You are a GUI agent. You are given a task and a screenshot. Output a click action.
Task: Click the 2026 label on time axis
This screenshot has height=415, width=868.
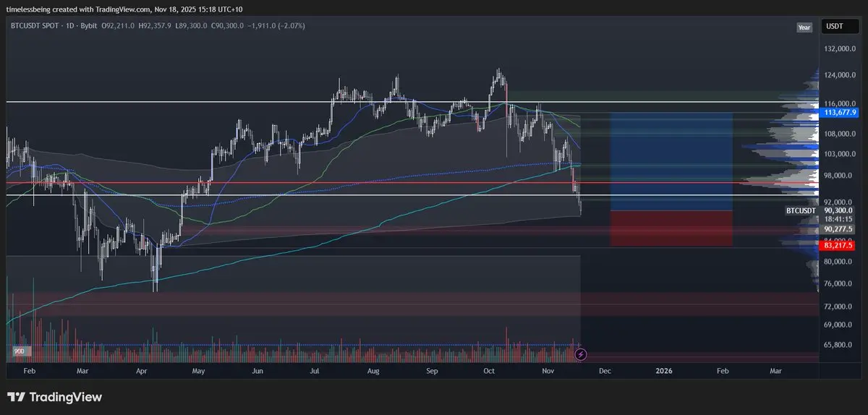[664, 370]
